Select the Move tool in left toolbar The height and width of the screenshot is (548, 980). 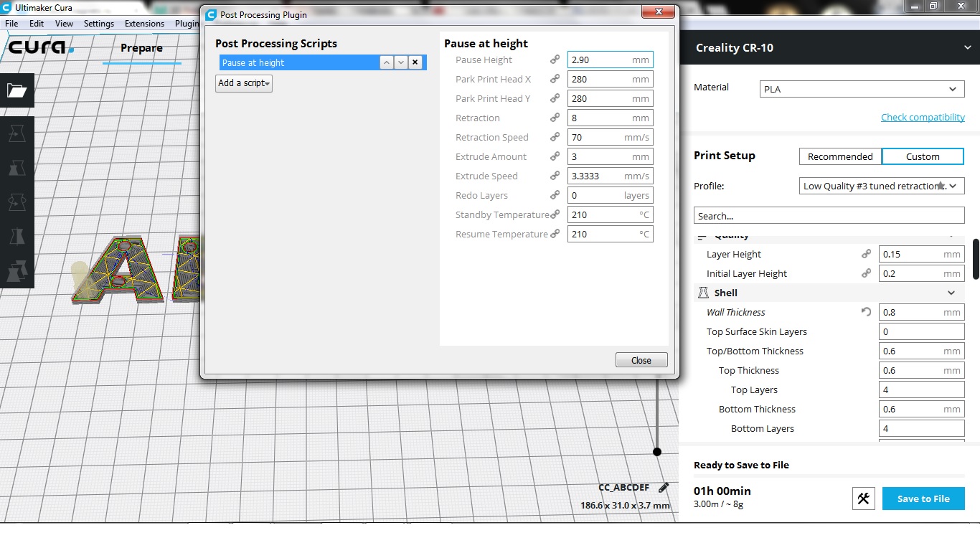(17, 133)
